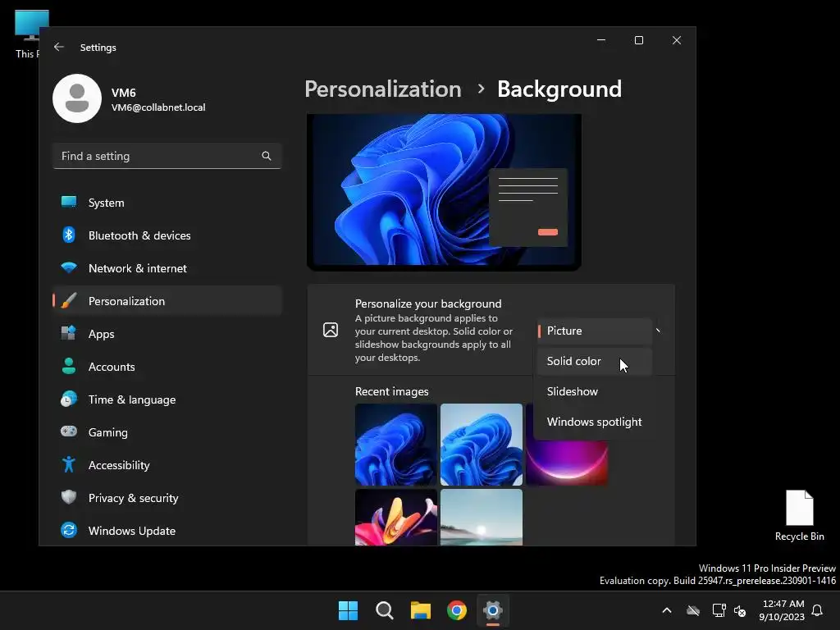Go to Apps settings label

101,334
